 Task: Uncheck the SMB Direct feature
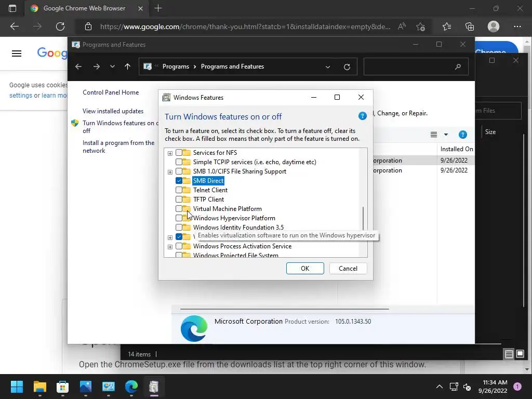coord(179,180)
